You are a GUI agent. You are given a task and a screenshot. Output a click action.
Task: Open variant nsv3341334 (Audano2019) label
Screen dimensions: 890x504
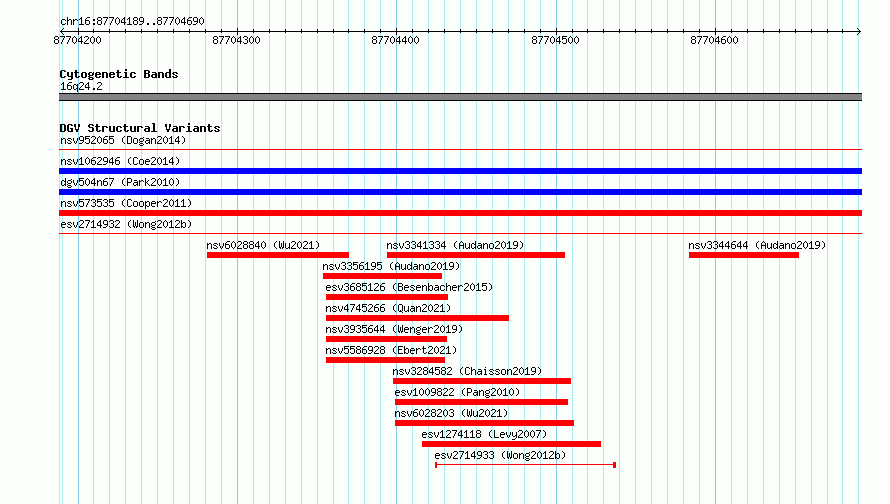coord(455,245)
